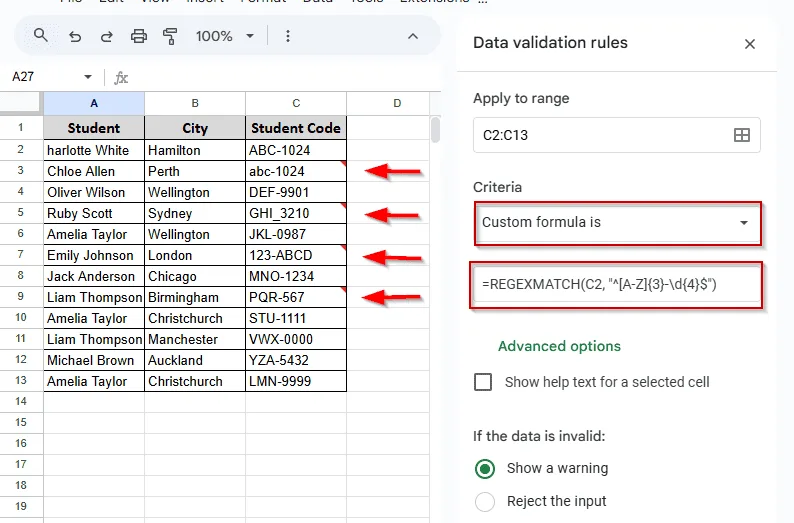
Task: Select row 14 header
Action: coord(21,401)
